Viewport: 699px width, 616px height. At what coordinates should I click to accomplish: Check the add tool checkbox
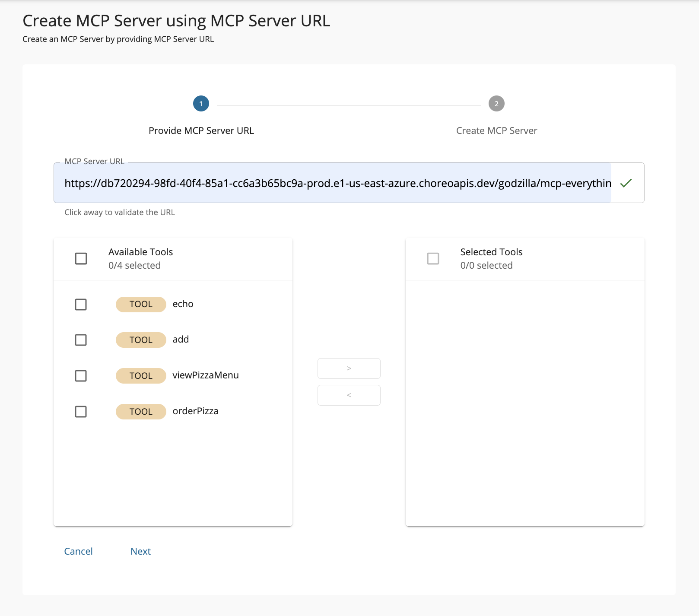pyautogui.click(x=81, y=340)
